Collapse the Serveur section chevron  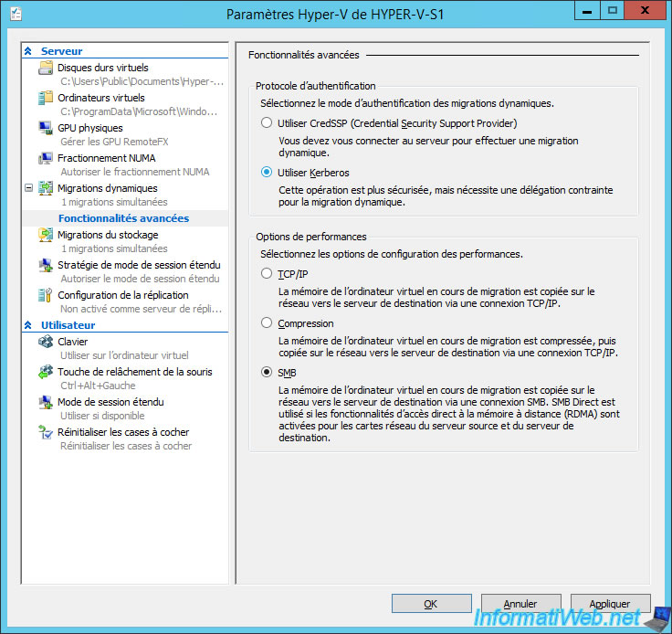tap(28, 51)
